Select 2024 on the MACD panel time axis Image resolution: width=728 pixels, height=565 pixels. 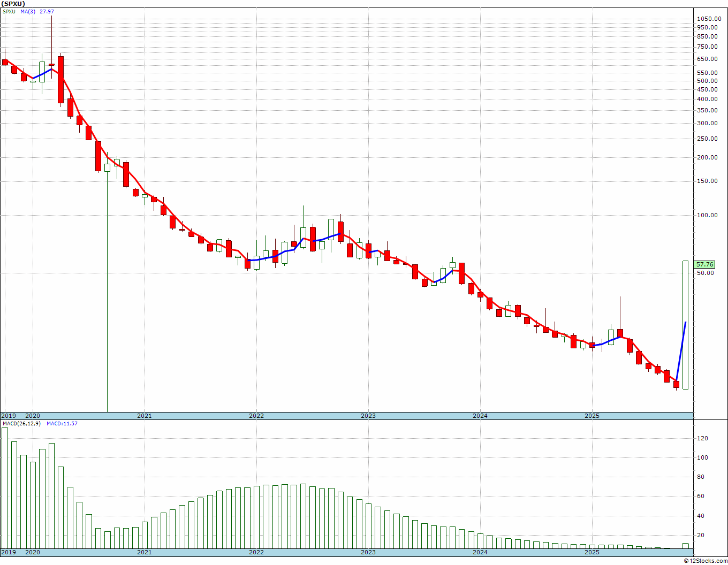[x=480, y=552]
